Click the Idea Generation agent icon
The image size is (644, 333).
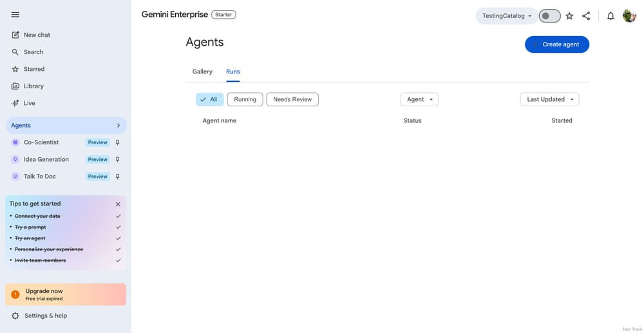(x=15, y=159)
